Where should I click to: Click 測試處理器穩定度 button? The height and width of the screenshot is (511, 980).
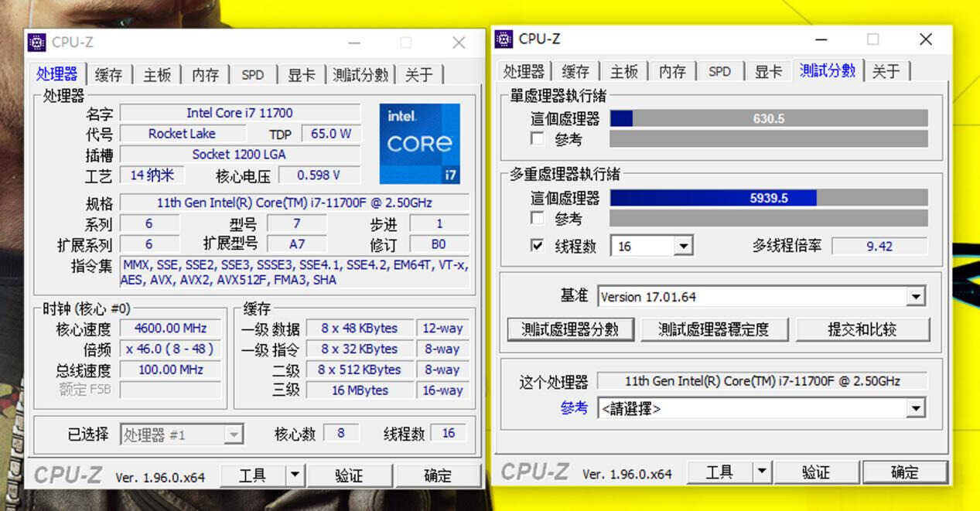tap(713, 329)
